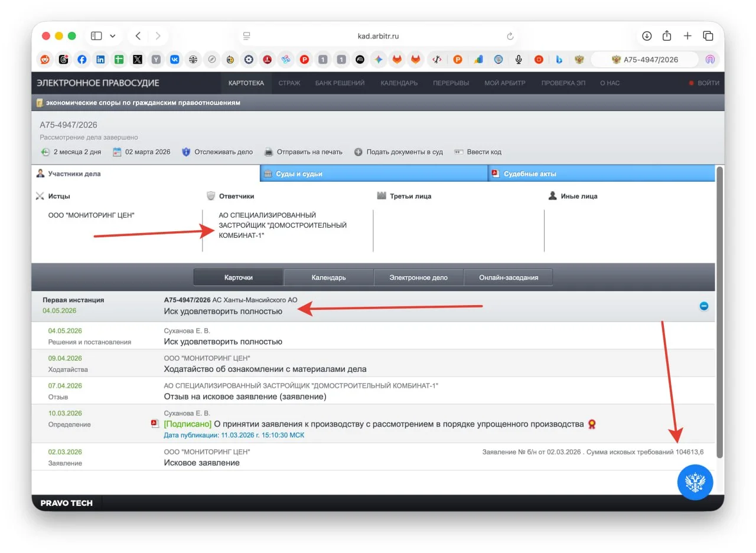Click the blue eagle emblem floating button
756x553 pixels.
coord(695,482)
